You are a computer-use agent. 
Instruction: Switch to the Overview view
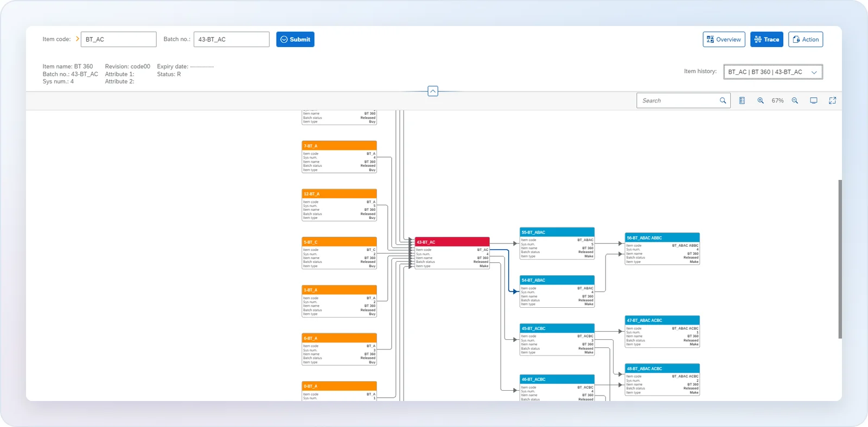tap(724, 40)
